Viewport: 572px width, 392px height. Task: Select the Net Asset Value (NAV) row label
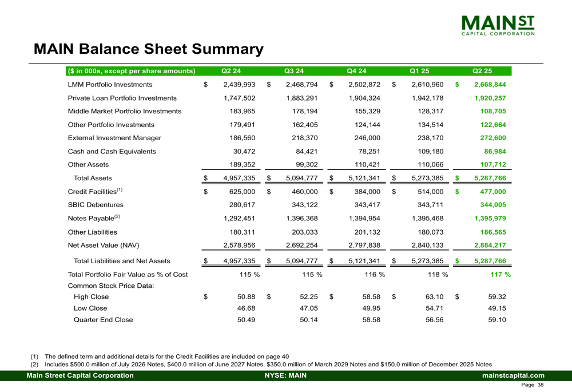[x=104, y=246]
